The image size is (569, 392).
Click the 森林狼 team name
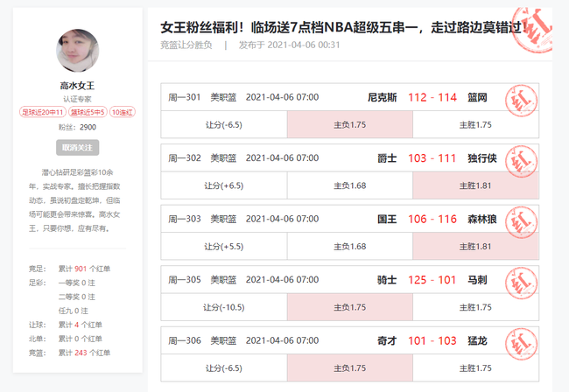tap(482, 219)
